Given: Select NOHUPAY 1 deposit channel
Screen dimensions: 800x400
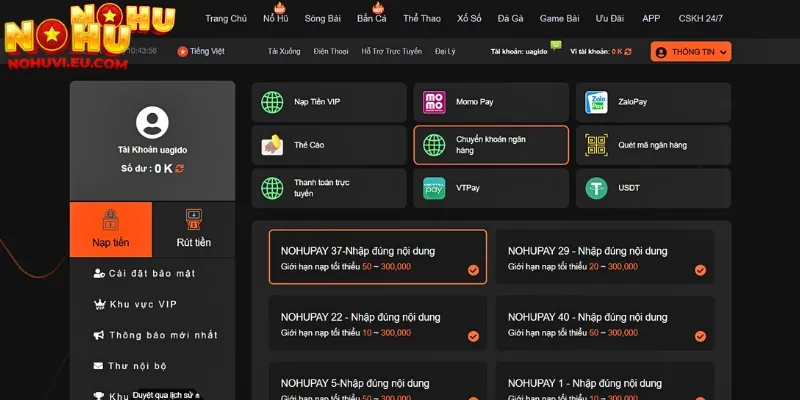Looking at the screenshot, I should pos(605,381).
